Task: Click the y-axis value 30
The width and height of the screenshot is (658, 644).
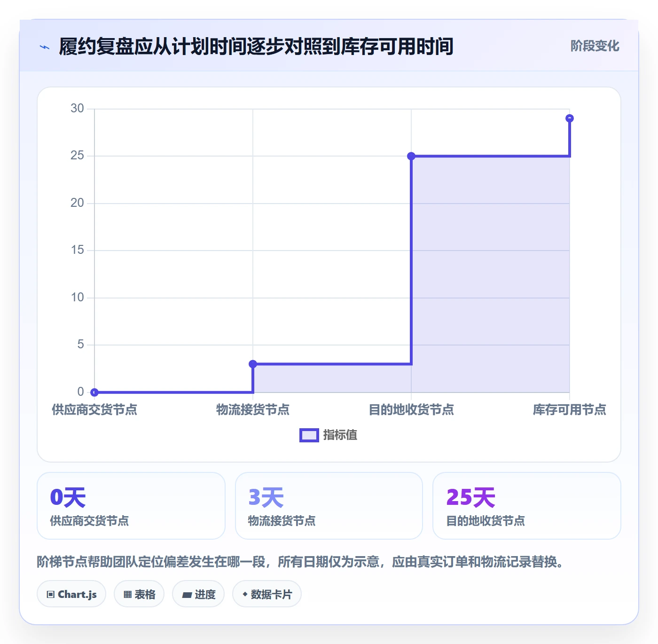Action: pyautogui.click(x=77, y=109)
